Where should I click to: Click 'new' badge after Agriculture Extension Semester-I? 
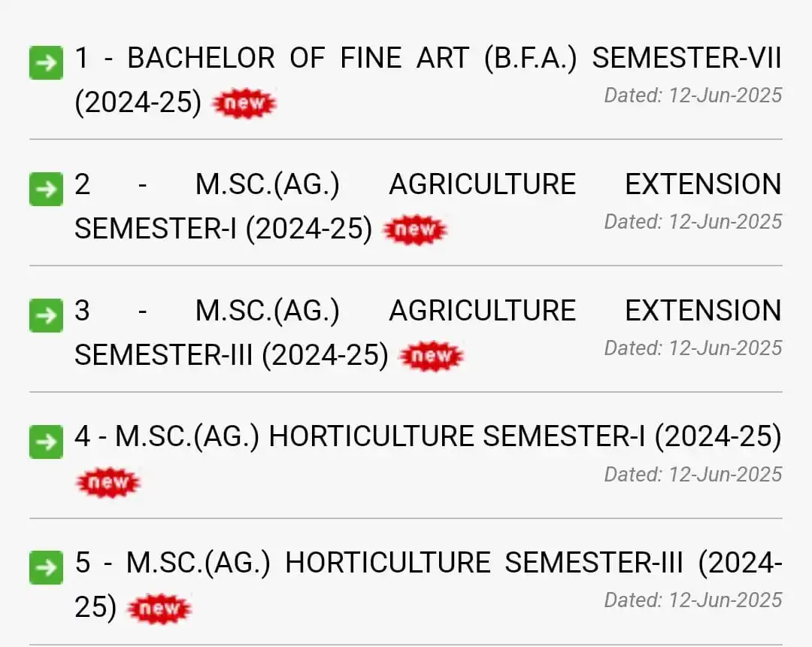click(x=415, y=229)
